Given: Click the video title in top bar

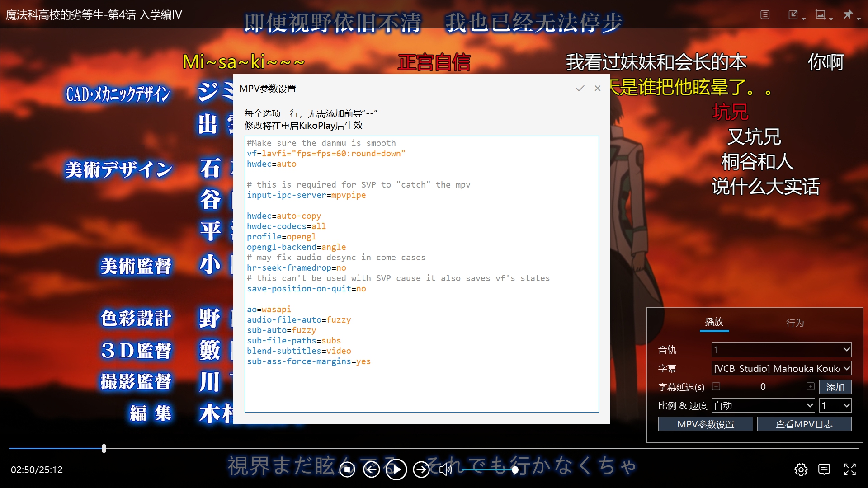Looking at the screenshot, I should (94, 15).
